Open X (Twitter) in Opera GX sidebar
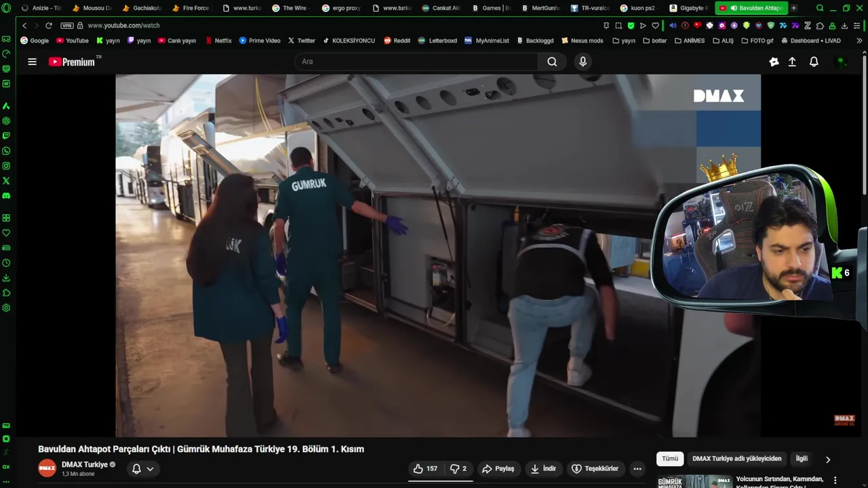 pos(6,181)
